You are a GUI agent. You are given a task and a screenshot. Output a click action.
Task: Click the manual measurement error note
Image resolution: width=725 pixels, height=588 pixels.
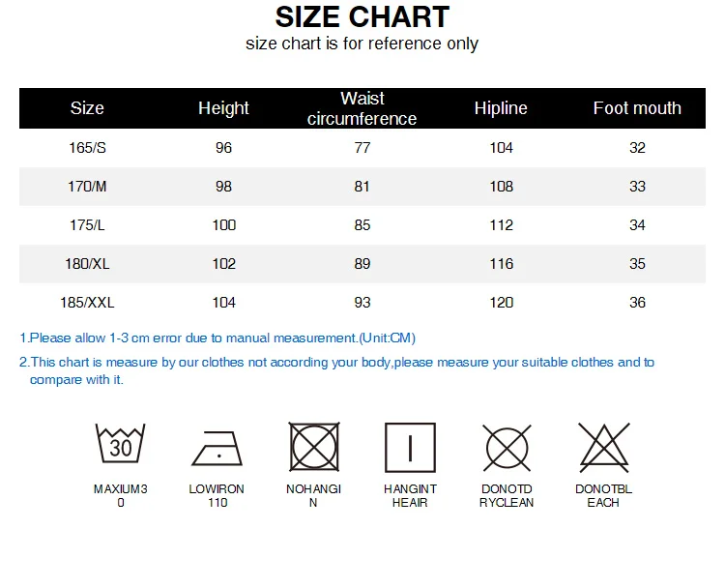coord(217,338)
